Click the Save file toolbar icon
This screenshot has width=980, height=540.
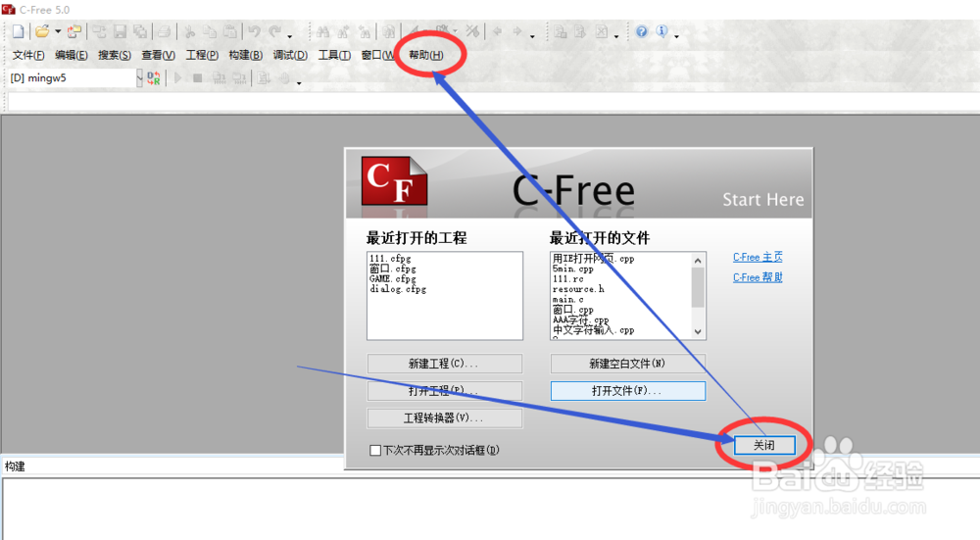point(120,31)
